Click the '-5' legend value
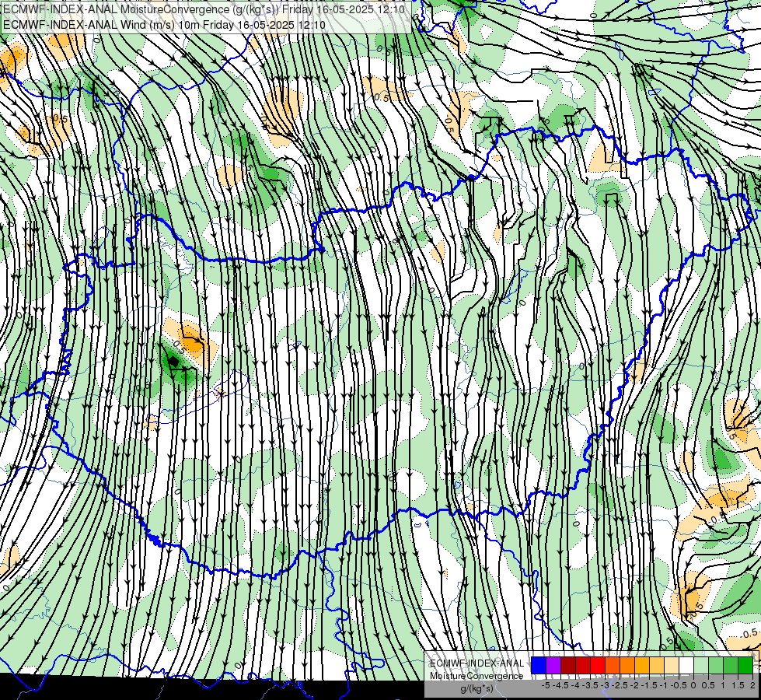 point(546,685)
